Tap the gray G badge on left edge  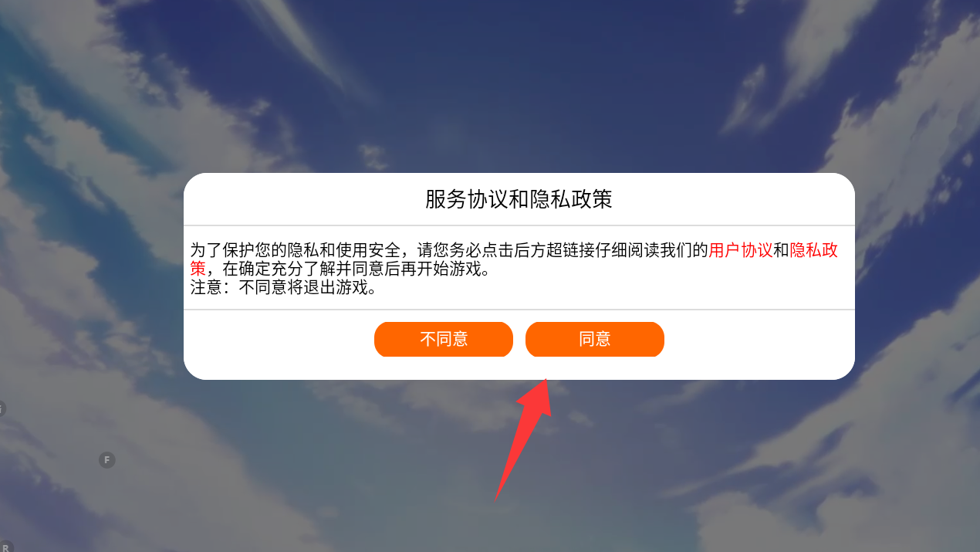pos(2,408)
